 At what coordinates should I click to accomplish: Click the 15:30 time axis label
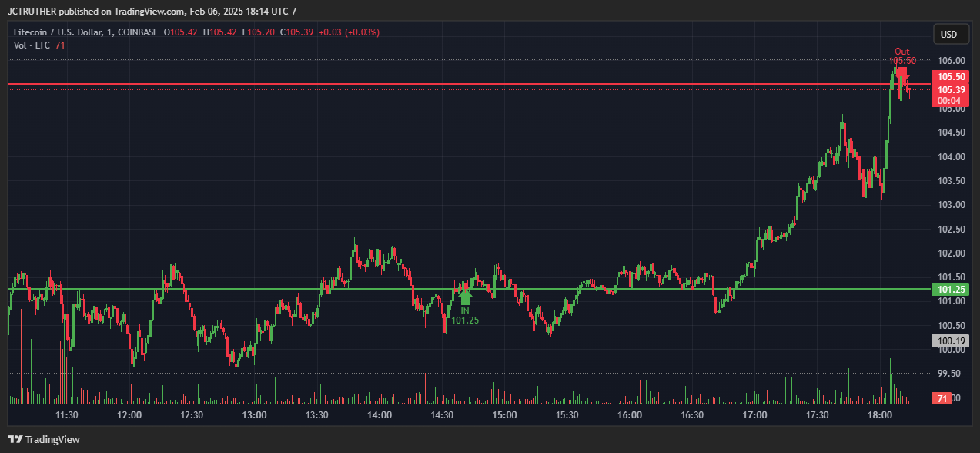(567, 415)
